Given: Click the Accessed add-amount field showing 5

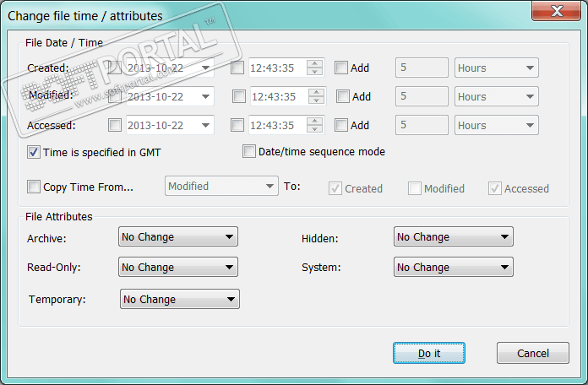Looking at the screenshot, I should (x=422, y=125).
